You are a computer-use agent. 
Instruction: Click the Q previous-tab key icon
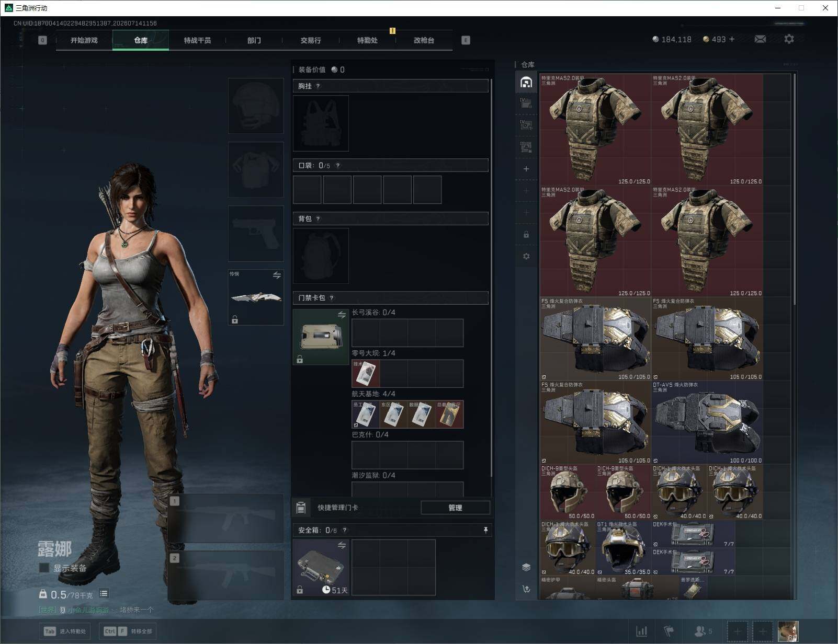coord(43,40)
